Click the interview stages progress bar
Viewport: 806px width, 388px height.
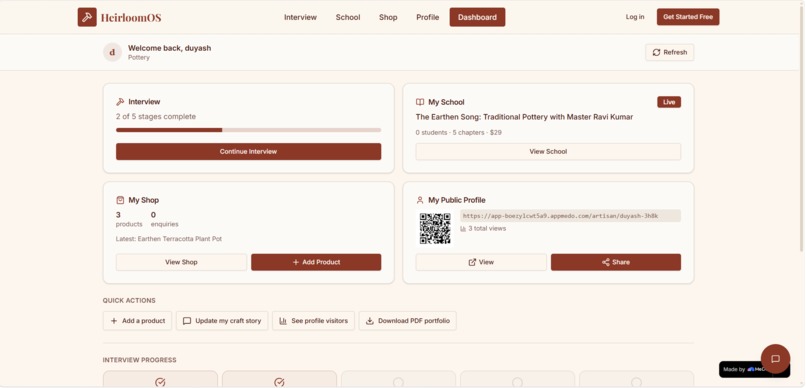248,130
